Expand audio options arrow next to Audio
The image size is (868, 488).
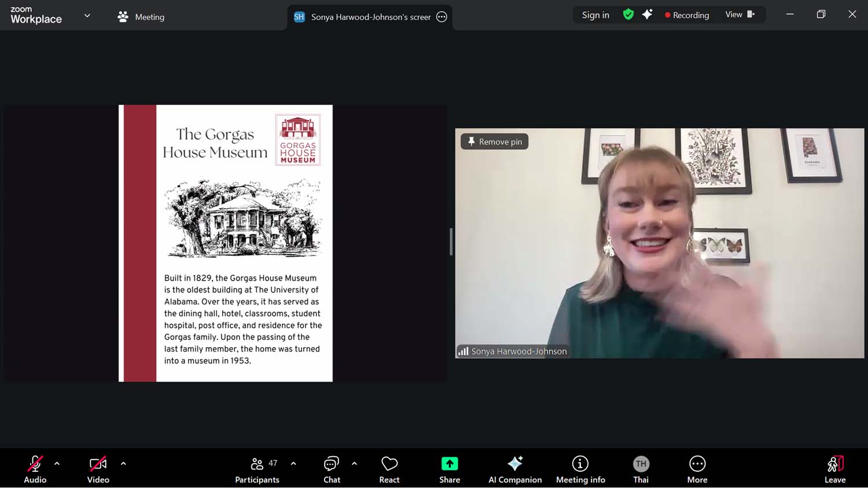tap(57, 464)
